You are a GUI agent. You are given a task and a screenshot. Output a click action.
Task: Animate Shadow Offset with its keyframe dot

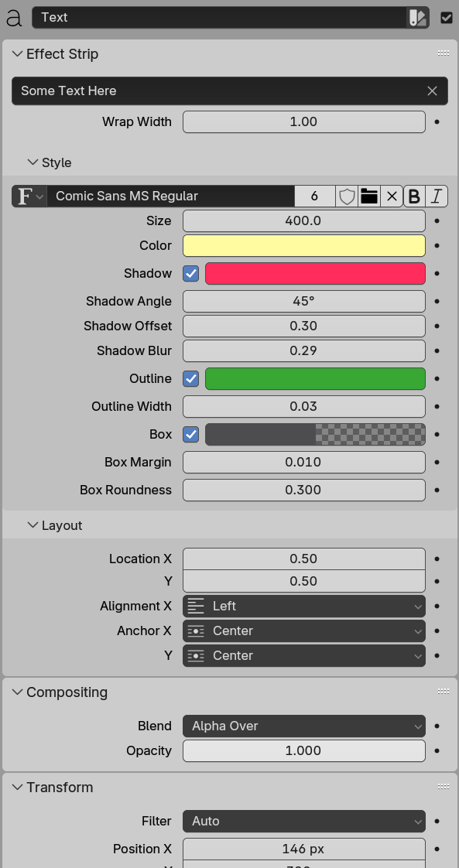[437, 326]
